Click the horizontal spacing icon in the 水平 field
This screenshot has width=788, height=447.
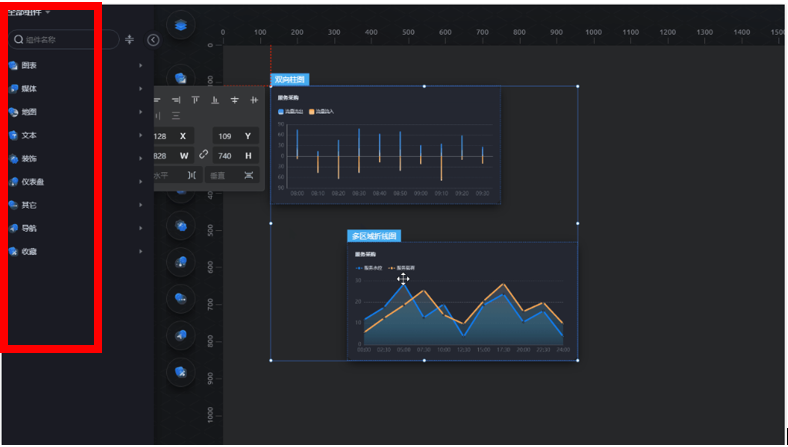pos(192,175)
